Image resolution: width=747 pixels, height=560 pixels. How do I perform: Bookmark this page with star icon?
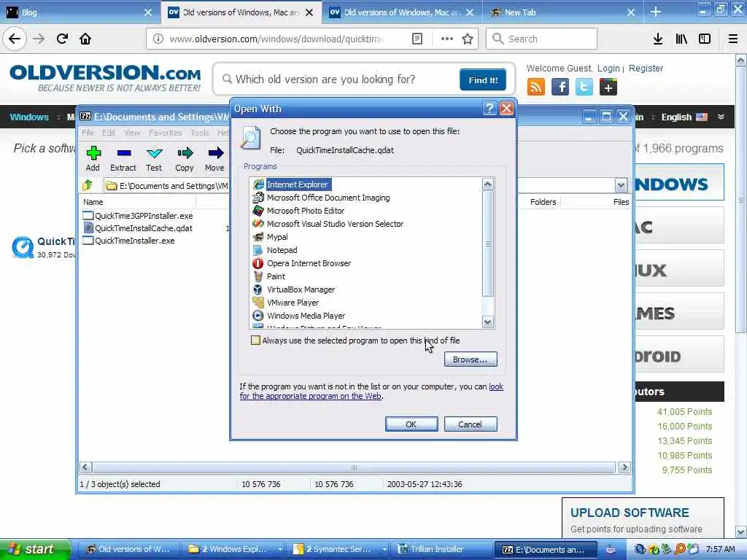468,39
